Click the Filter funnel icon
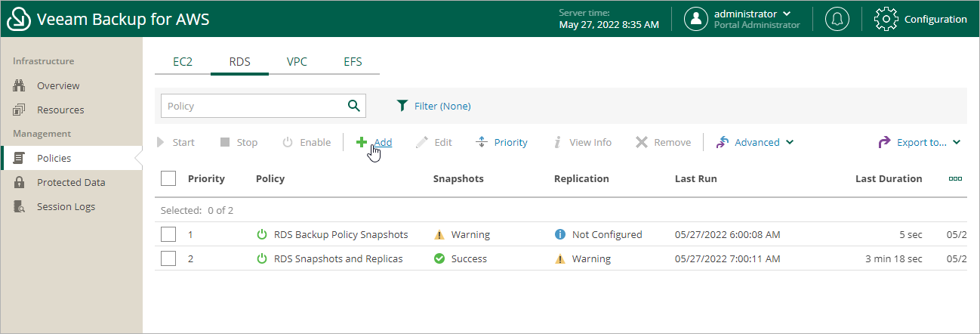 [x=402, y=106]
